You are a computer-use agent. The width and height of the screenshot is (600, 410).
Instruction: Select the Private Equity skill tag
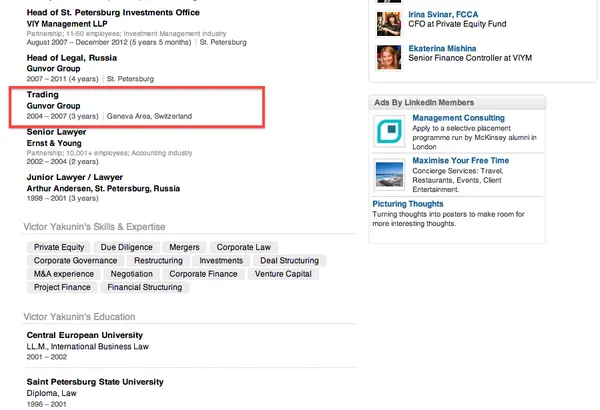tap(59, 247)
